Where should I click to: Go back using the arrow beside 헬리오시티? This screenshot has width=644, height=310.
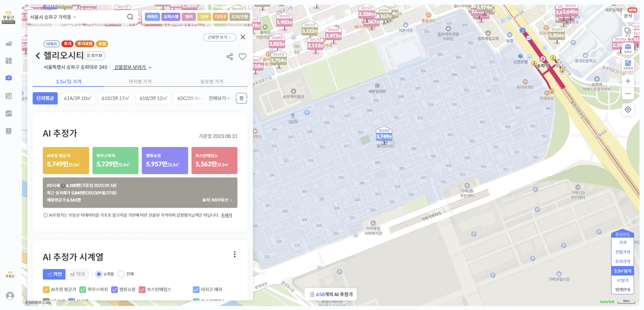pyautogui.click(x=38, y=56)
